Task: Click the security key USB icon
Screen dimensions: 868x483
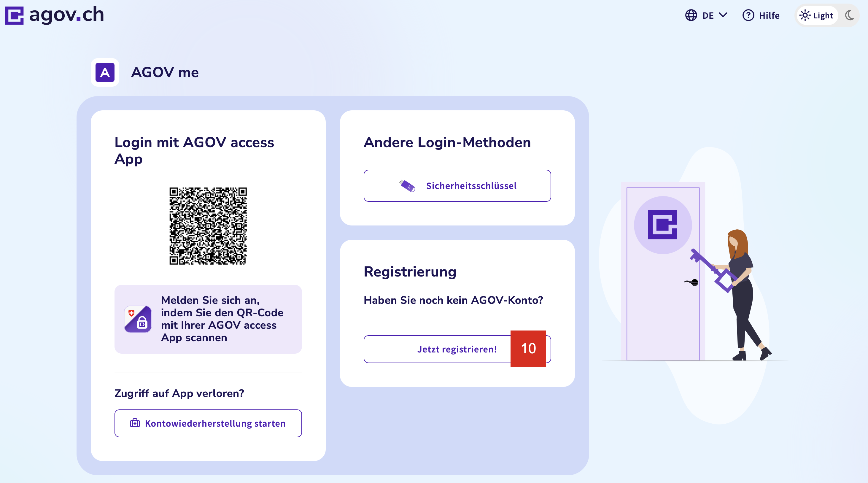Action: point(407,186)
